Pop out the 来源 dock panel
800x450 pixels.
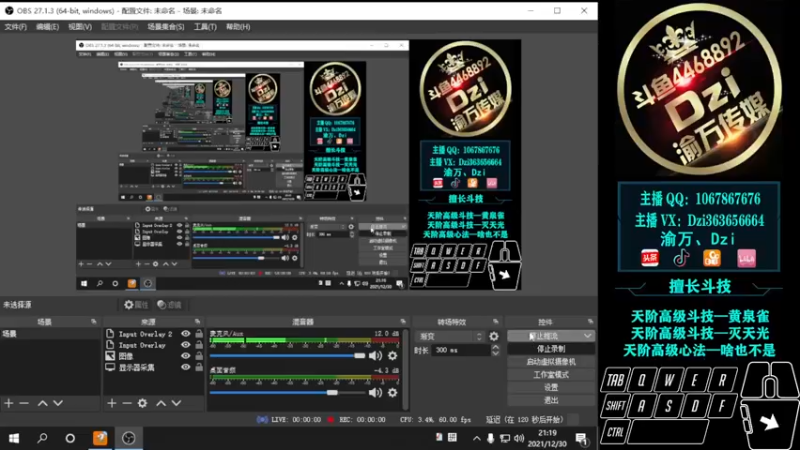pyautogui.click(x=197, y=321)
